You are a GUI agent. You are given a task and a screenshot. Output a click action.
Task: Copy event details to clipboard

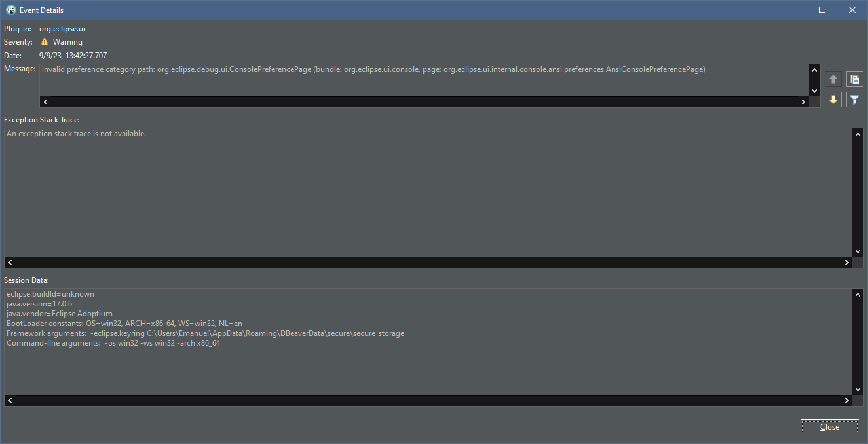854,79
